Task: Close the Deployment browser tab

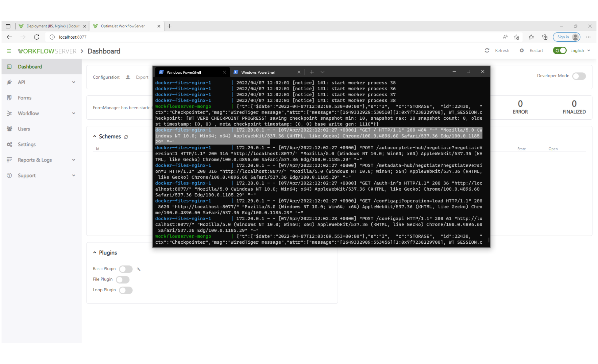Action: tap(85, 26)
